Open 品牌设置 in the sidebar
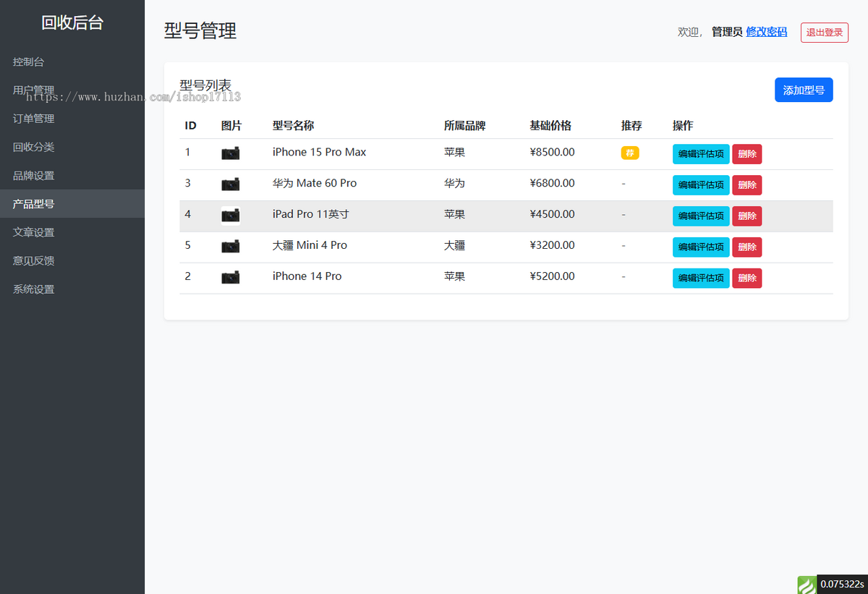The height and width of the screenshot is (594, 868). coord(72,176)
